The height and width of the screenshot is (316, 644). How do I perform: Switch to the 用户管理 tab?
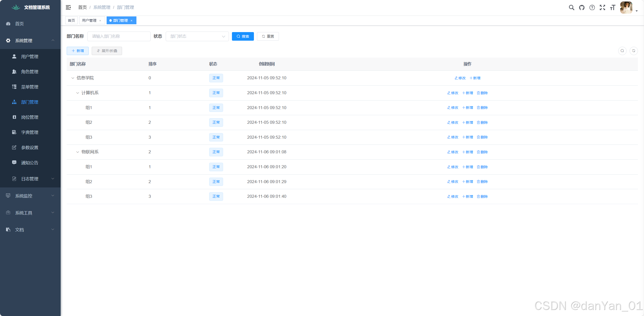point(89,20)
